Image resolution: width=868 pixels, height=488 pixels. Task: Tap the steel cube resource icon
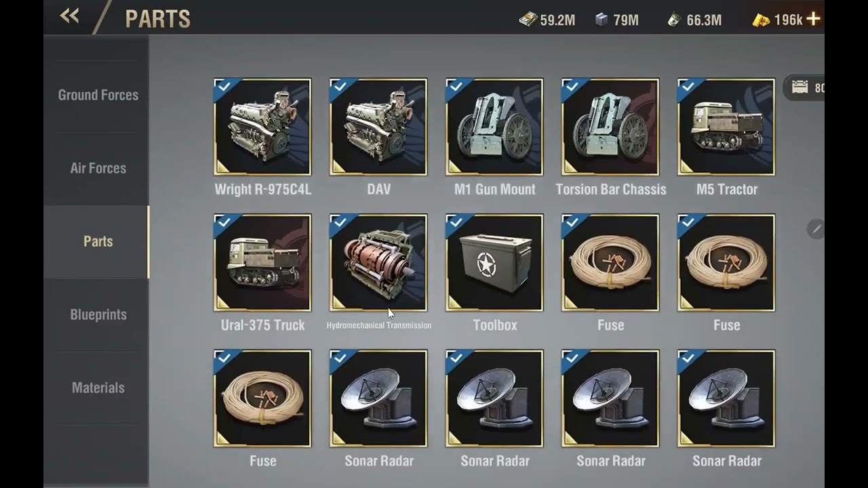(x=601, y=20)
